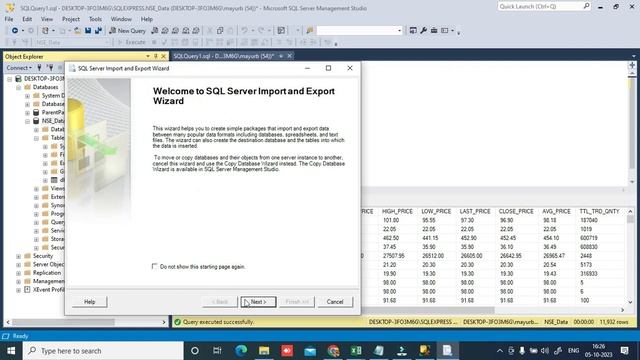Collapse the Databases folder node
Image resolution: width=640 pixels, height=360 pixels.
click(x=19, y=87)
